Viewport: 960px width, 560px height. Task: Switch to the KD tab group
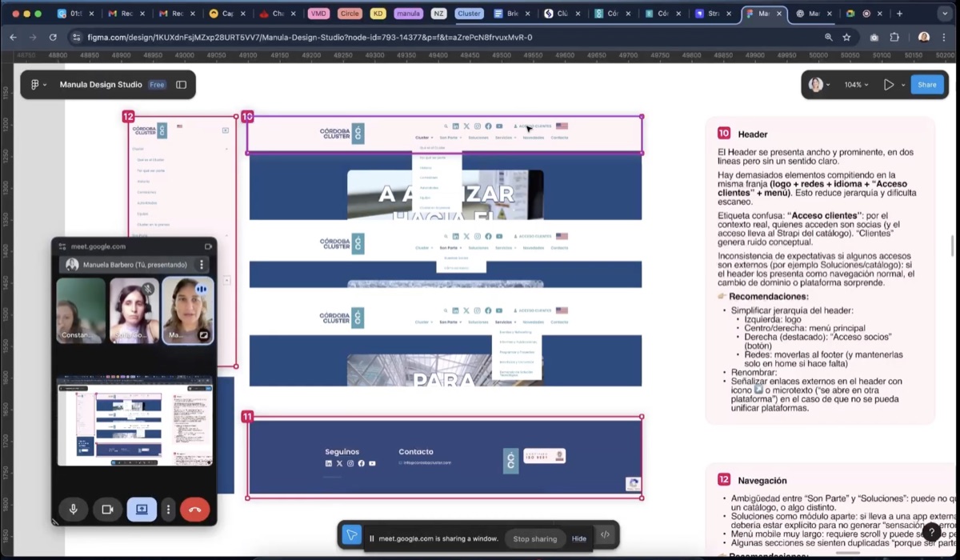tap(378, 14)
